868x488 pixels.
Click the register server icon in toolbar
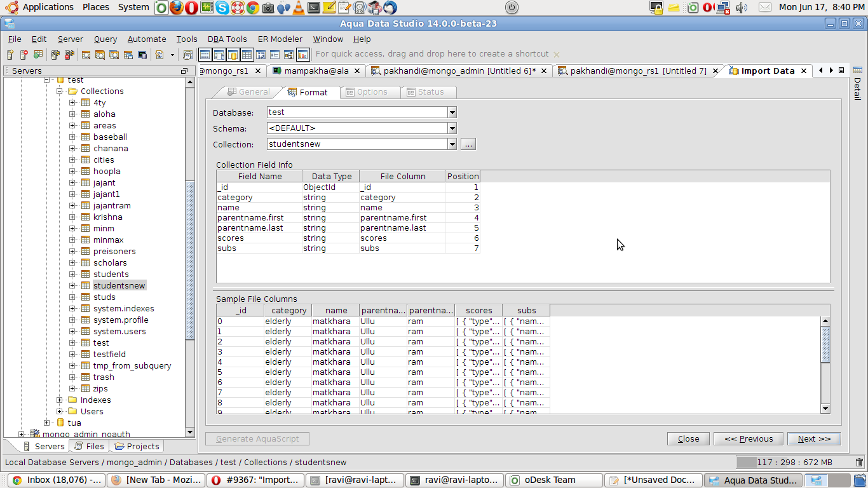pos(10,55)
